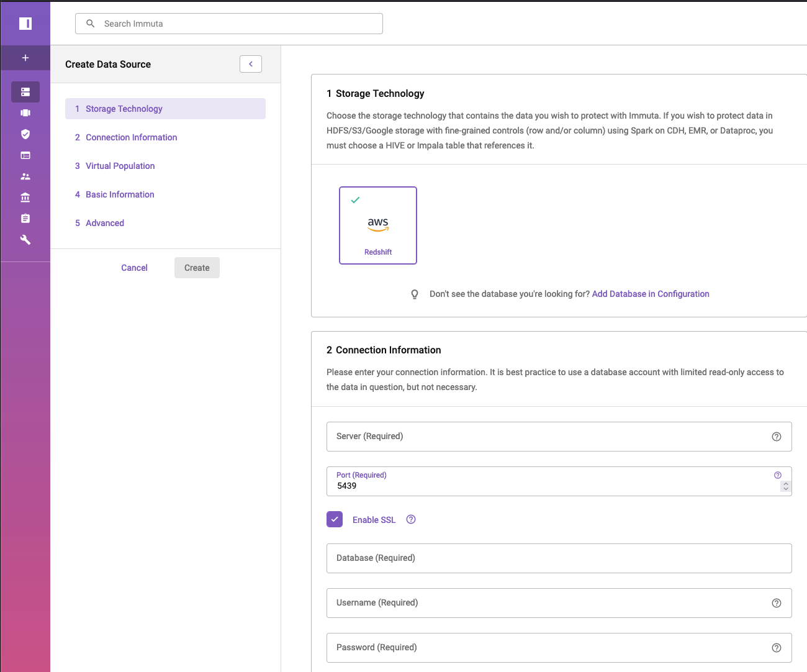The width and height of the screenshot is (807, 672).
Task: Open the governance building sidebar icon
Action: tap(25, 198)
